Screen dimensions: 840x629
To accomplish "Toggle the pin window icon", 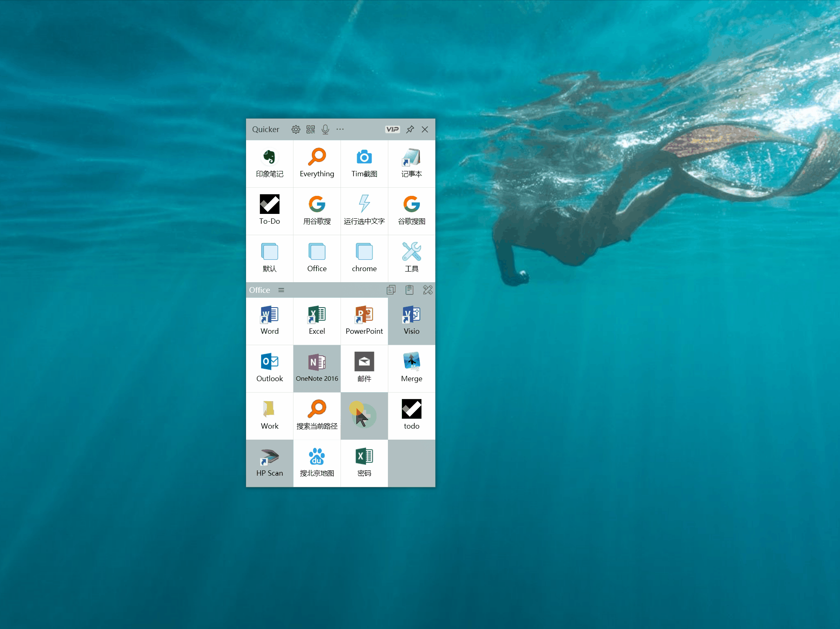I will 410,129.
